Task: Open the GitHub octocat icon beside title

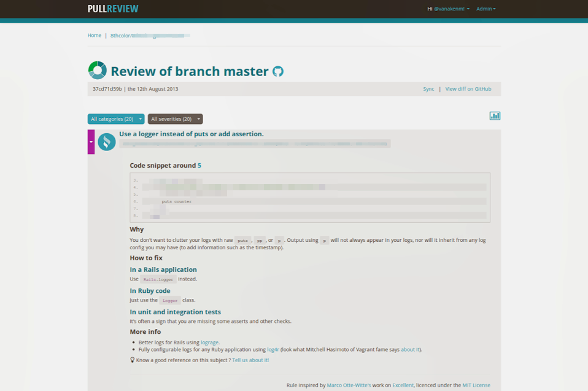Action: pos(278,71)
